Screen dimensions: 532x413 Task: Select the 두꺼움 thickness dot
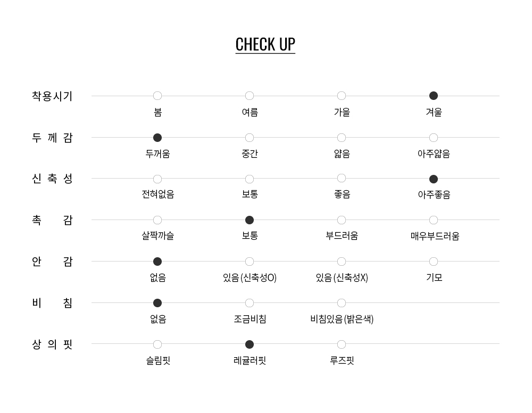click(157, 138)
